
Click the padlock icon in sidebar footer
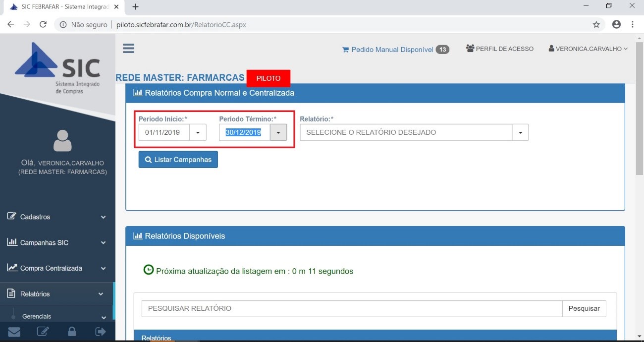pyautogui.click(x=72, y=332)
